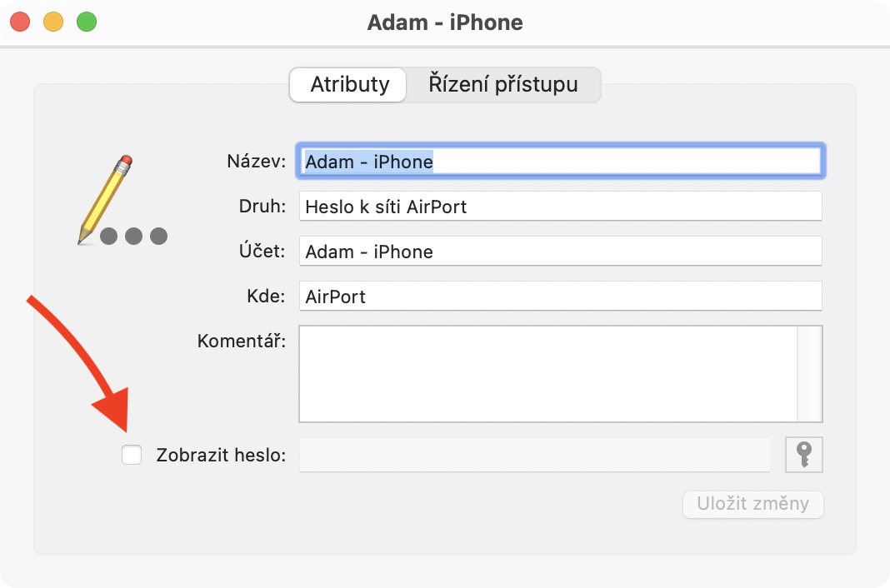Select the Účet input field

(x=560, y=252)
